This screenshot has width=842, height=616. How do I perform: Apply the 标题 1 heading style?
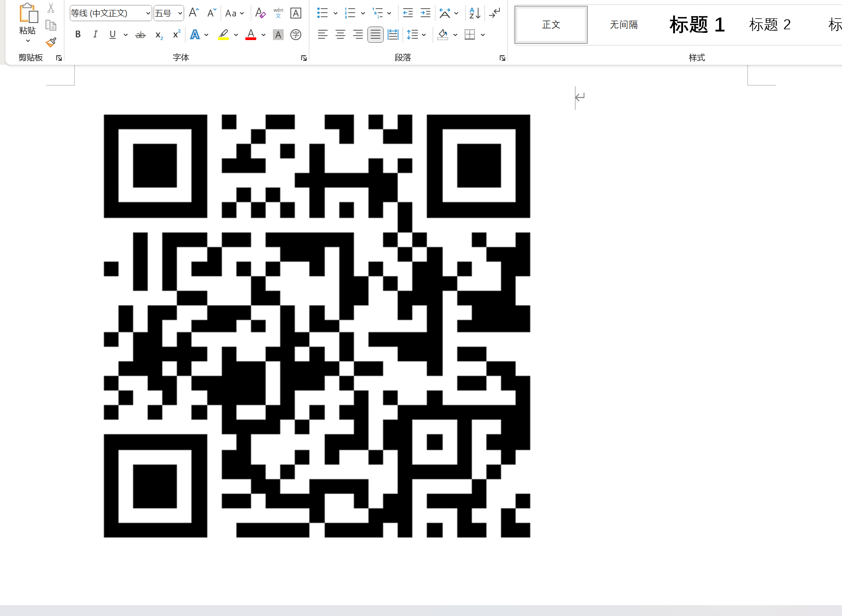coord(697,25)
